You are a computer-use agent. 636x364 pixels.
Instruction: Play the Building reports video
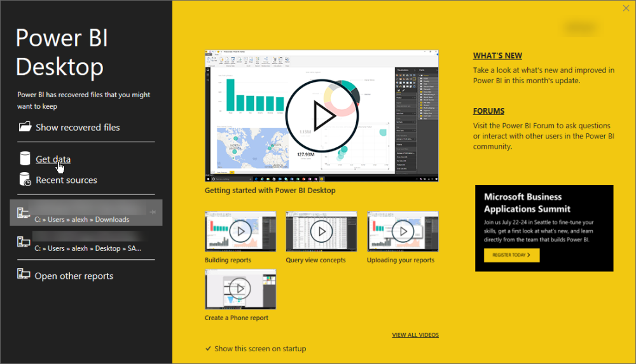pyautogui.click(x=240, y=231)
